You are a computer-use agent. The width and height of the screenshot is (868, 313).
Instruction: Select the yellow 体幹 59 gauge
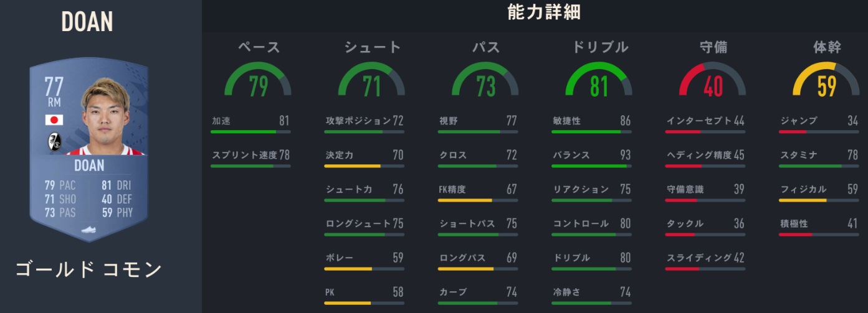tap(826, 81)
